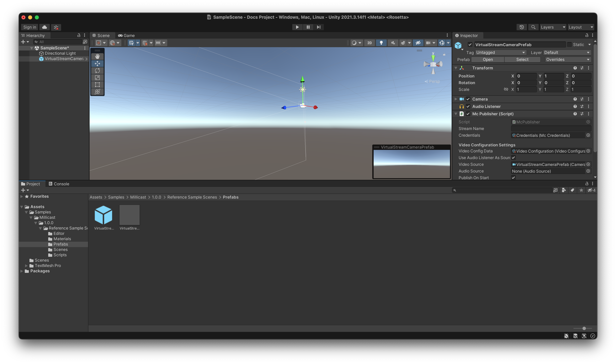
Task: Select the Rotate tool in scene toolbar
Action: tap(97, 71)
